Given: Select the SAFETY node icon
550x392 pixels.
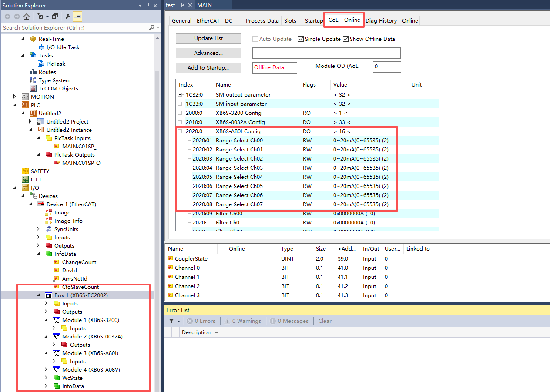Looking at the screenshot, I should click(25, 171).
